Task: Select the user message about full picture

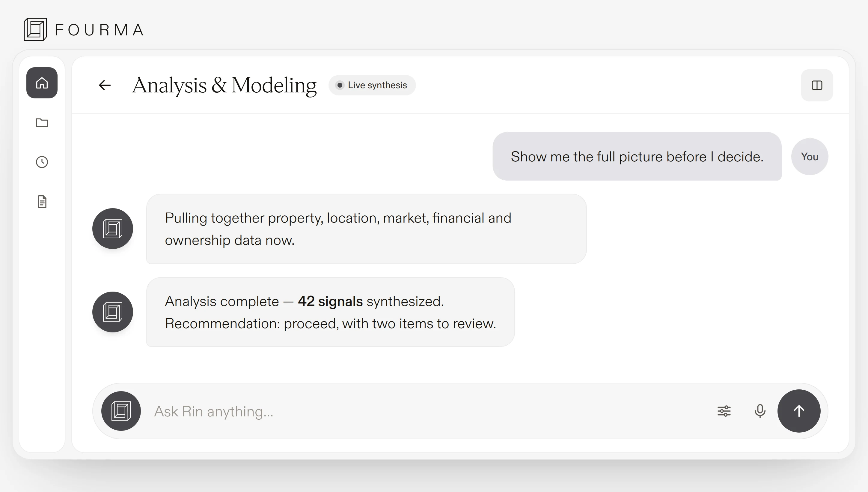Action: click(x=637, y=157)
